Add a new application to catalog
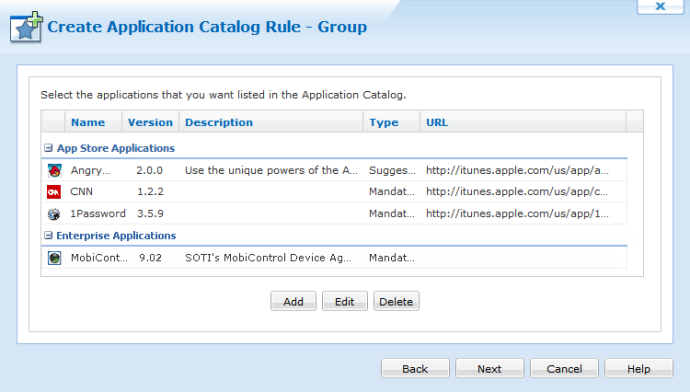Viewport: 690px width, 392px height. pyautogui.click(x=293, y=301)
